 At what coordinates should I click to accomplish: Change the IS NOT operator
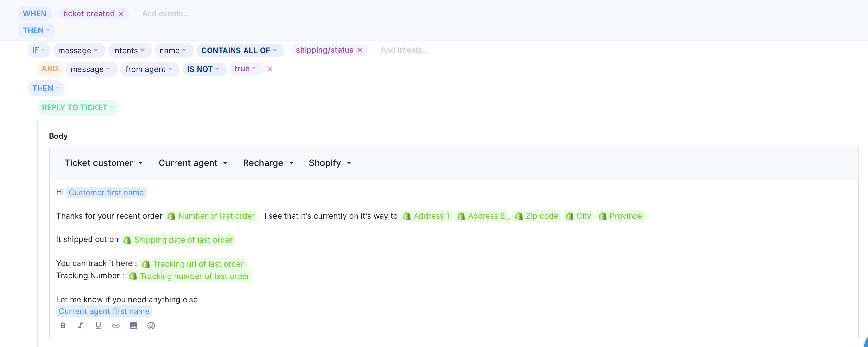[204, 69]
